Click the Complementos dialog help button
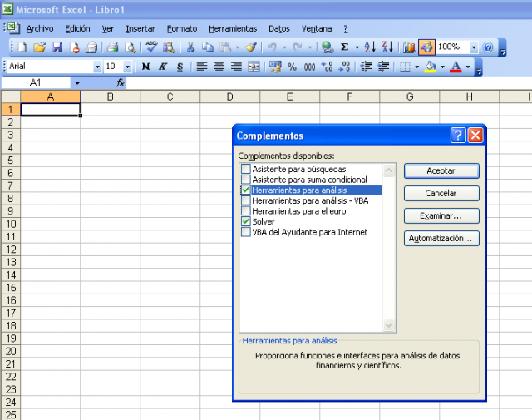 (x=458, y=135)
